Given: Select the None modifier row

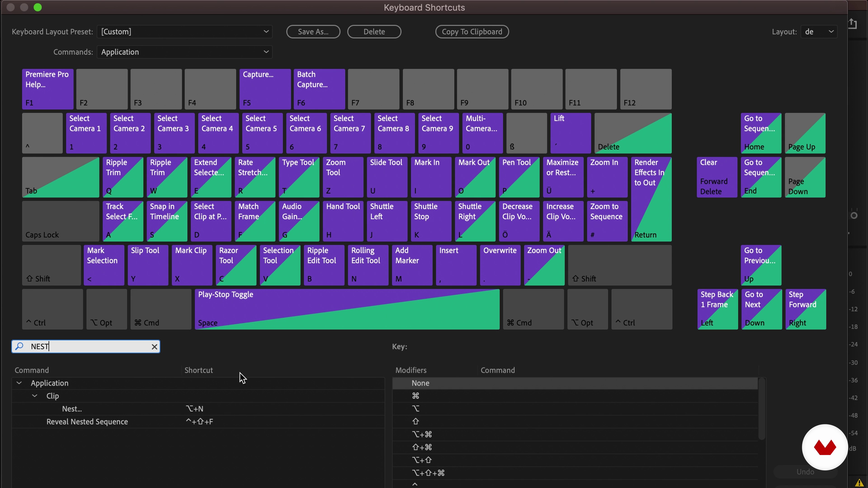Looking at the screenshot, I should [575, 383].
